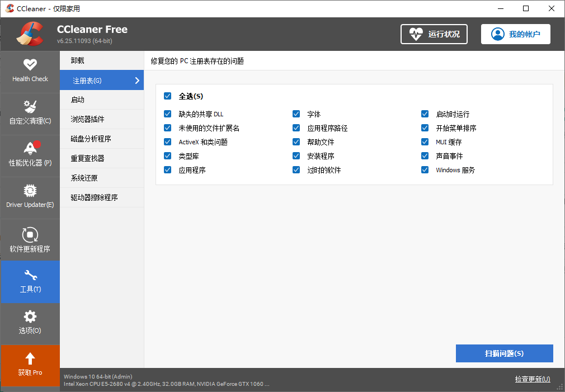Open the 性能优化器 panel
The image size is (565, 392).
30,155
